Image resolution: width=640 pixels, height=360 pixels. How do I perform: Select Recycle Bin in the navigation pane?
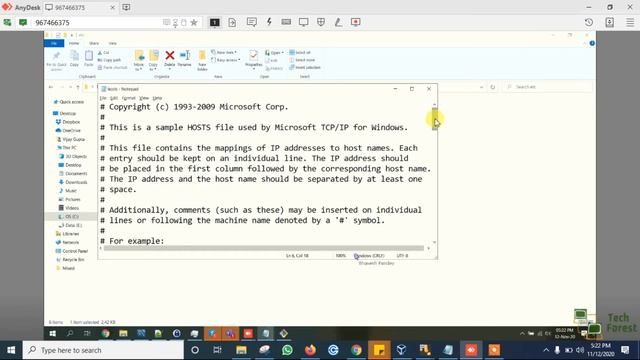(x=70, y=260)
